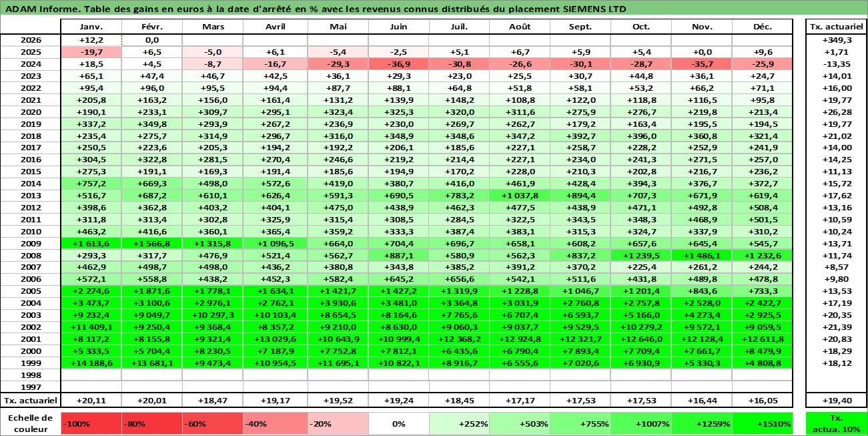
Task: Click the cell '+392,7' in 2018 Sept.
Action: (580, 136)
